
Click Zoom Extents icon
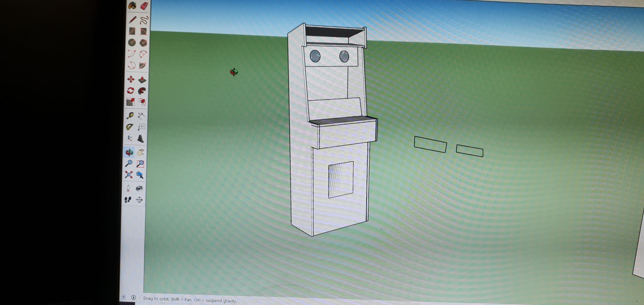[128, 175]
